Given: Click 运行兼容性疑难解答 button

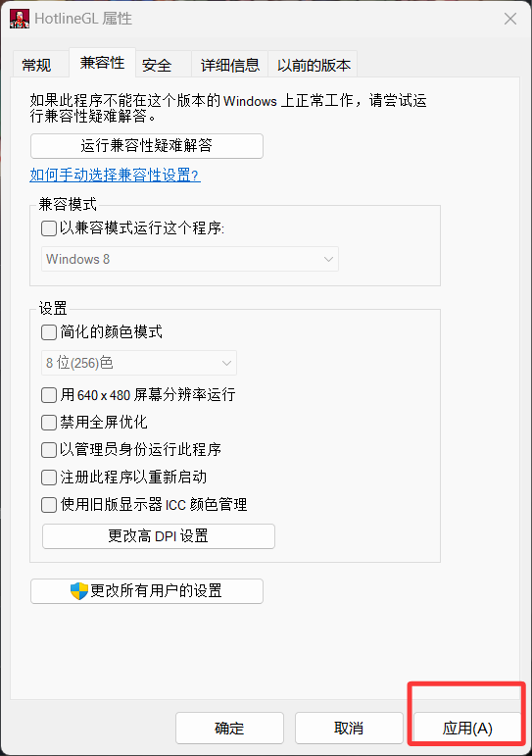Looking at the screenshot, I should [x=147, y=145].
